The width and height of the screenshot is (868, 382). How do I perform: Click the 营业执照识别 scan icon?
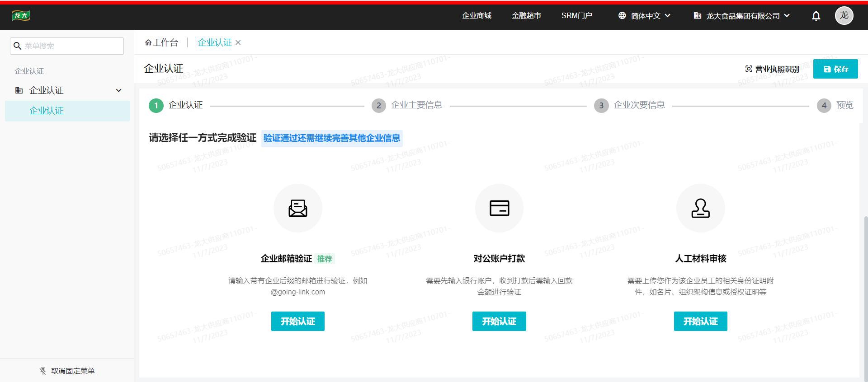pyautogui.click(x=749, y=69)
